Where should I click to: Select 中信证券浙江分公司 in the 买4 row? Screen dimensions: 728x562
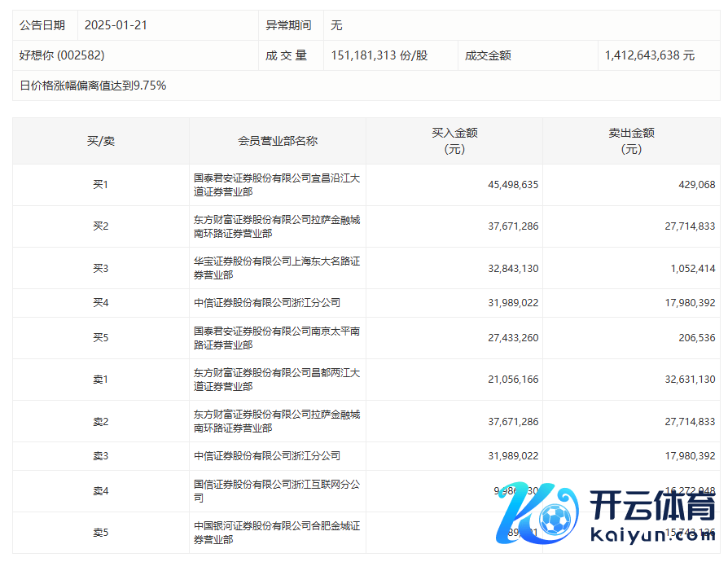pyautogui.click(x=267, y=303)
